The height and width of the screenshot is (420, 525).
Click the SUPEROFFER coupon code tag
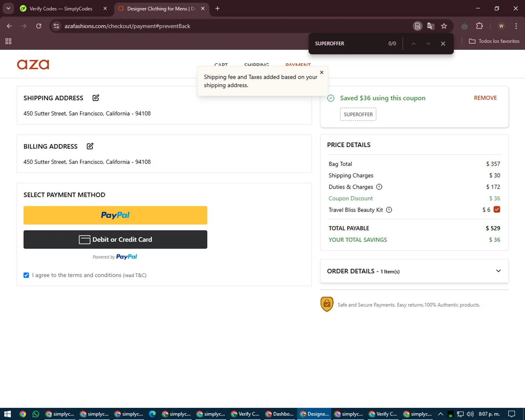[x=358, y=114]
